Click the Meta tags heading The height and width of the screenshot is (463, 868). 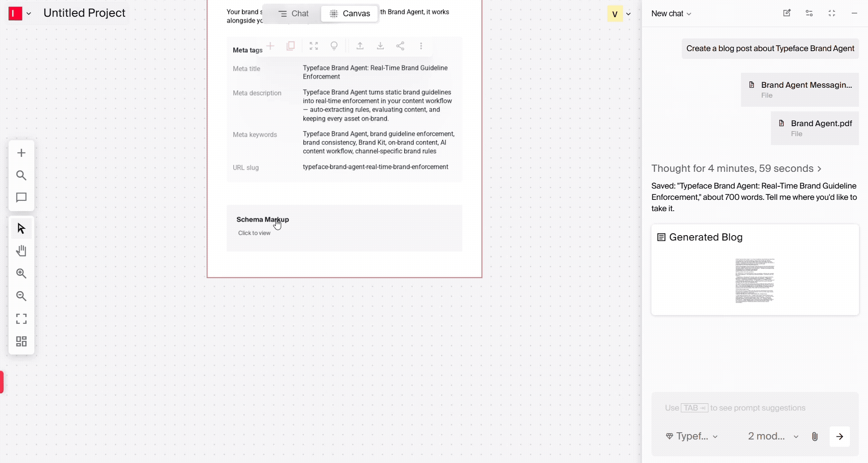point(247,50)
